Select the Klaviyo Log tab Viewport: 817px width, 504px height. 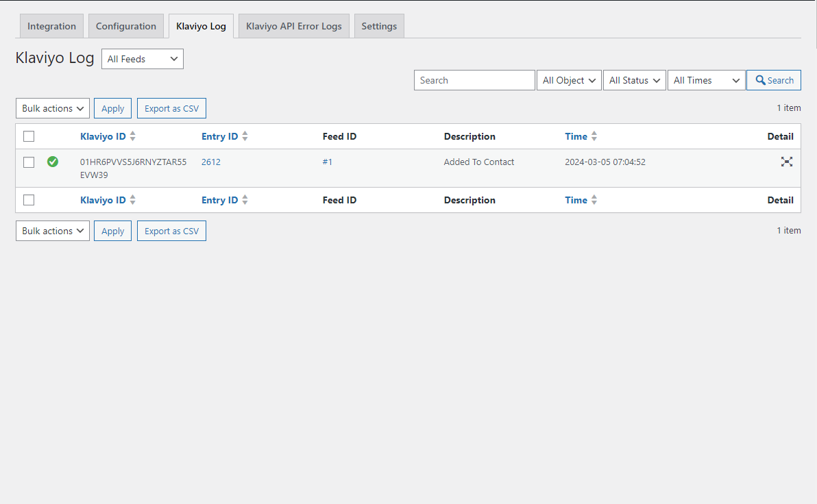[x=201, y=26]
